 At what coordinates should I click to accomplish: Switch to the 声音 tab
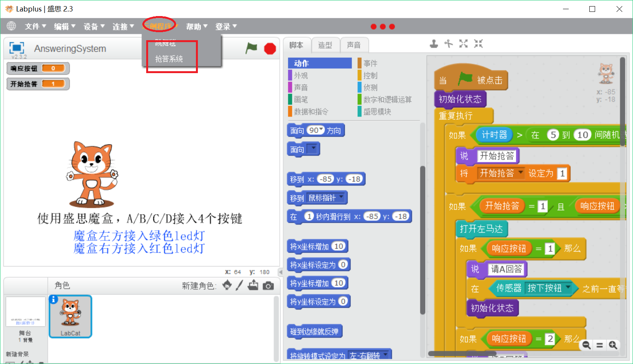click(354, 45)
